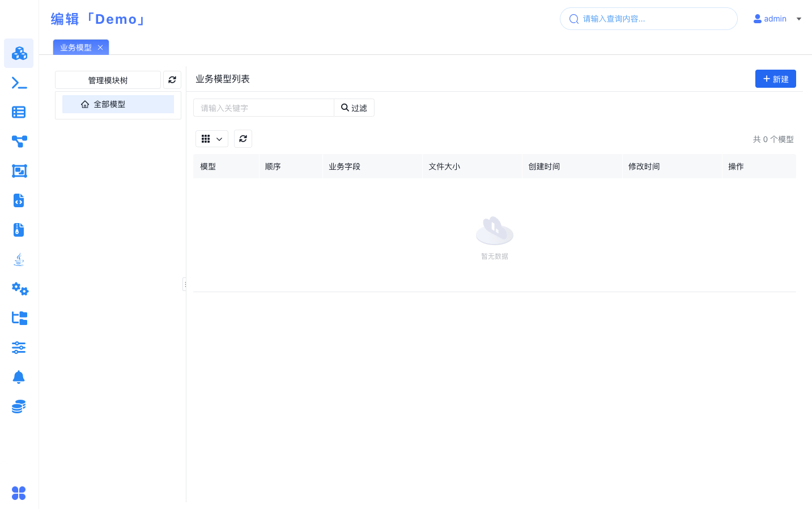This screenshot has width=812, height=509.
Task: Open the gears configuration sidebar icon
Action: [20, 289]
